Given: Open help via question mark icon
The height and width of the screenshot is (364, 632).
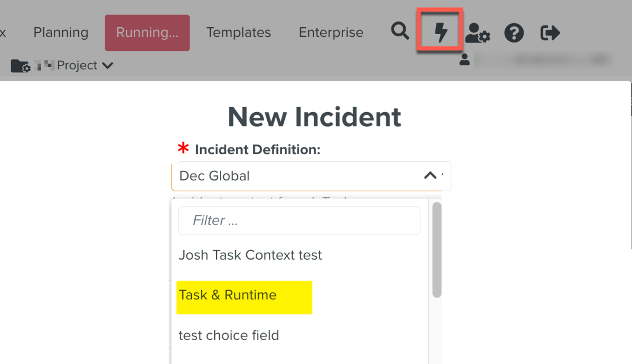Looking at the screenshot, I should [x=514, y=33].
